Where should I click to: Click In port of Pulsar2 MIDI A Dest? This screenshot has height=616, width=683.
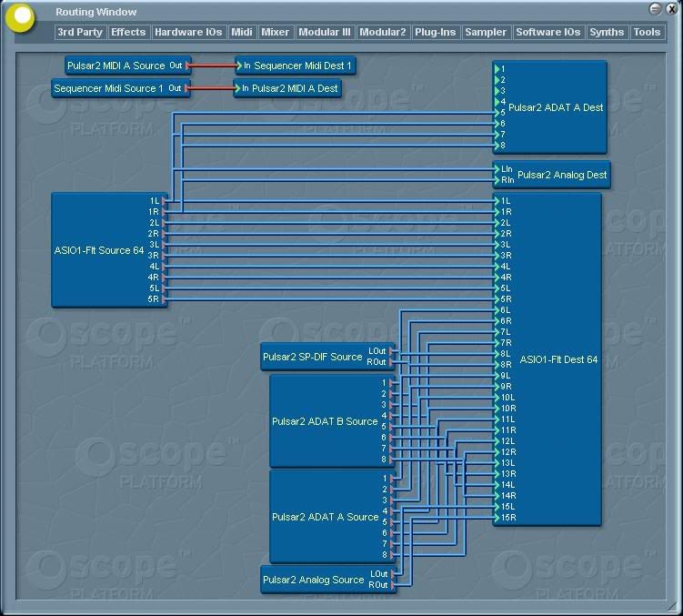[237, 88]
